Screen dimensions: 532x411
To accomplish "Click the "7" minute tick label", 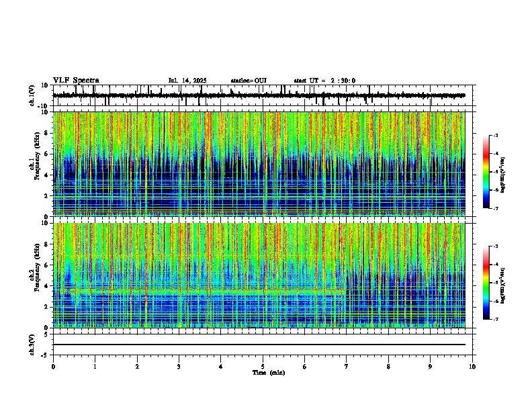I will 347,367.
